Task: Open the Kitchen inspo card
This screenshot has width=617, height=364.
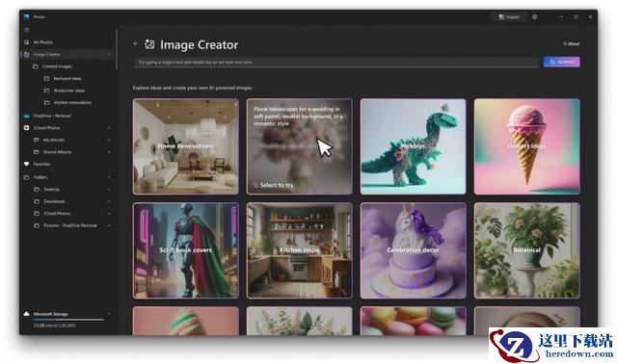Action: click(x=300, y=250)
